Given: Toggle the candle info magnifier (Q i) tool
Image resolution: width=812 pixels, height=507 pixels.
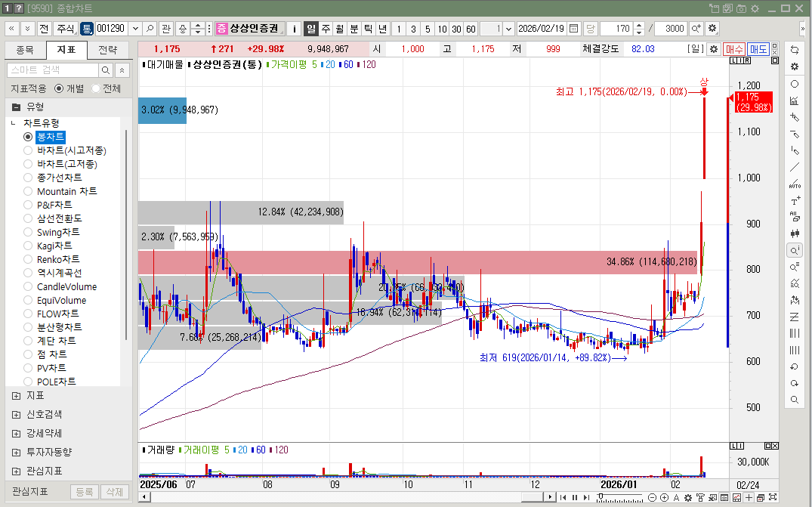Looking at the screenshot, I should pos(795,251).
